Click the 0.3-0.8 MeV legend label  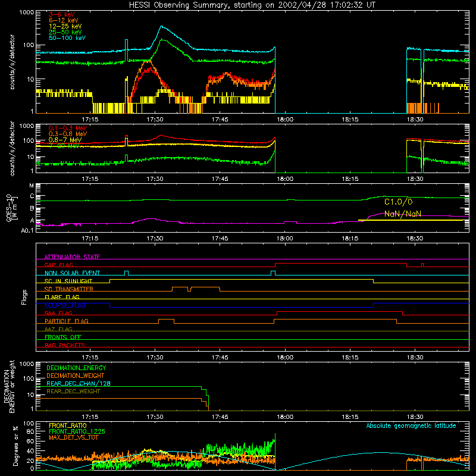click(68, 134)
